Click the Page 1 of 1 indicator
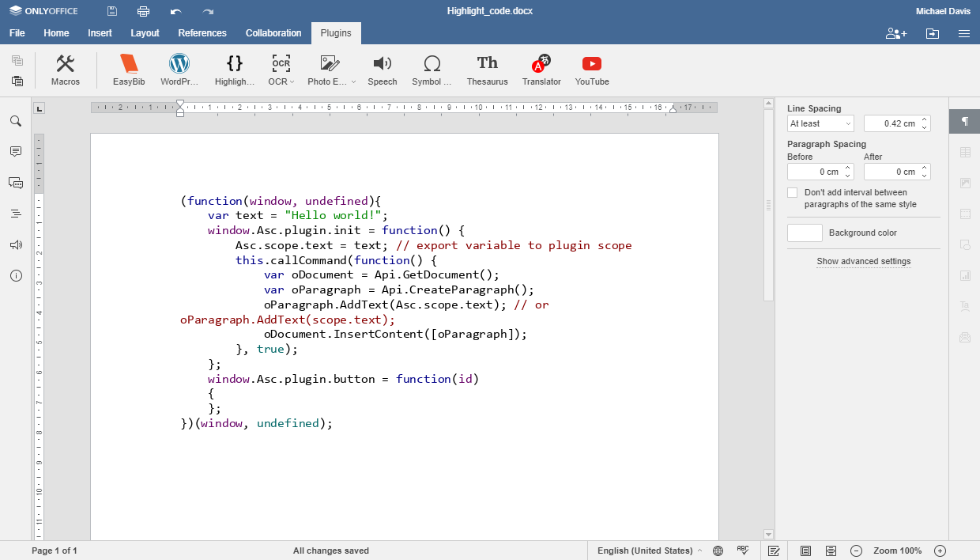Viewport: 980px width, 560px height. 55,551
